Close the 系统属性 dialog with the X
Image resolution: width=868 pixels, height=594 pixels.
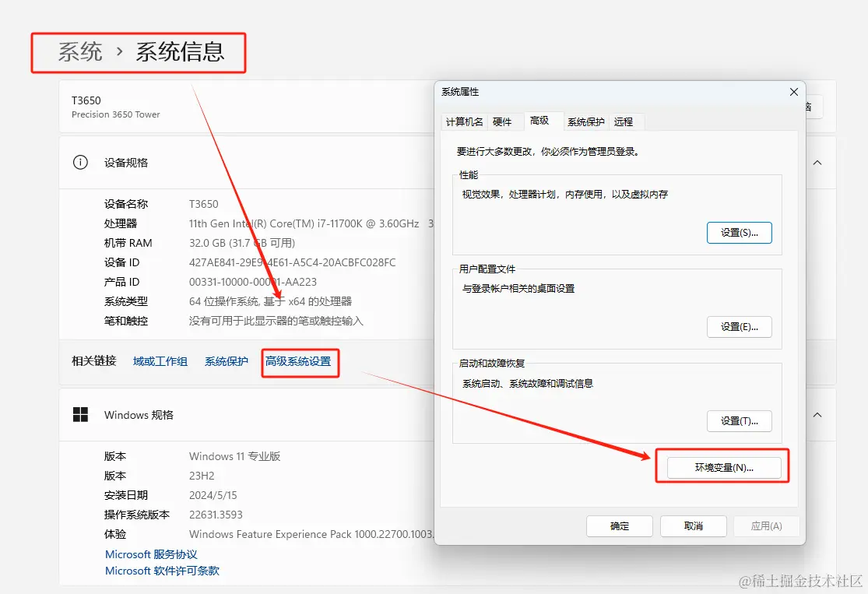tap(794, 92)
